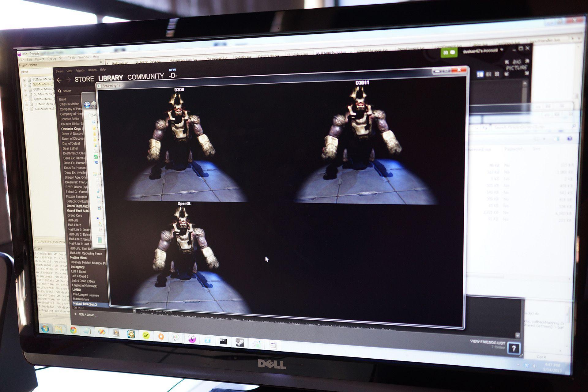Open VIEW FRIENDS LIST link

coord(487,342)
